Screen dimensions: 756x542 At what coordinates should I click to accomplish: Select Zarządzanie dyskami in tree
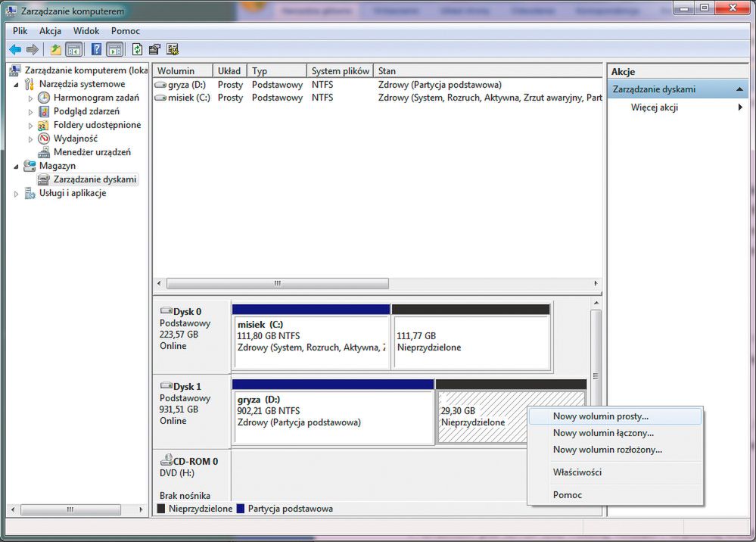(x=95, y=179)
